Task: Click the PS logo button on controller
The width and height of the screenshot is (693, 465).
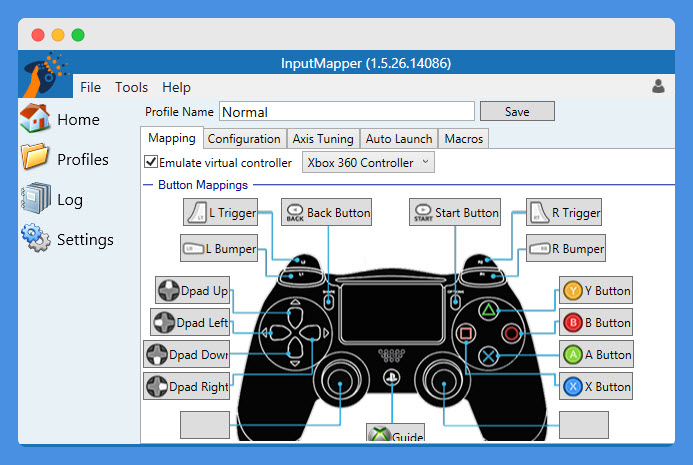Action: pos(392,377)
